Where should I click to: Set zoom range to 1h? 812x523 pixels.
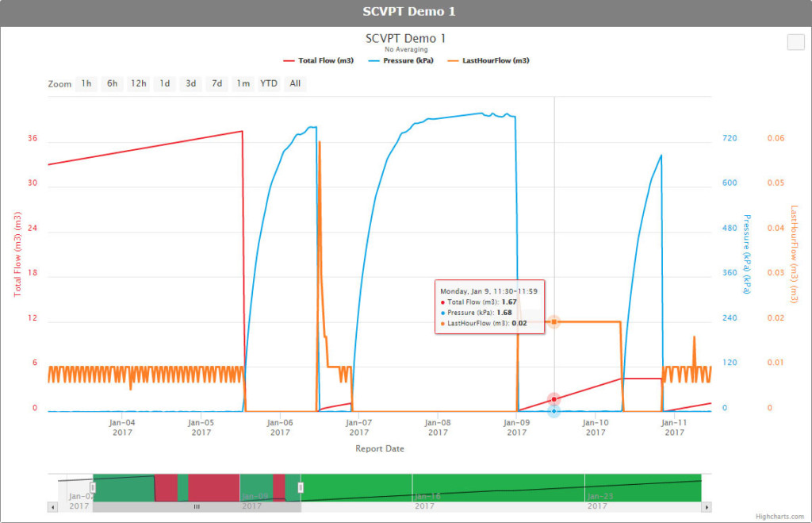[x=86, y=83]
